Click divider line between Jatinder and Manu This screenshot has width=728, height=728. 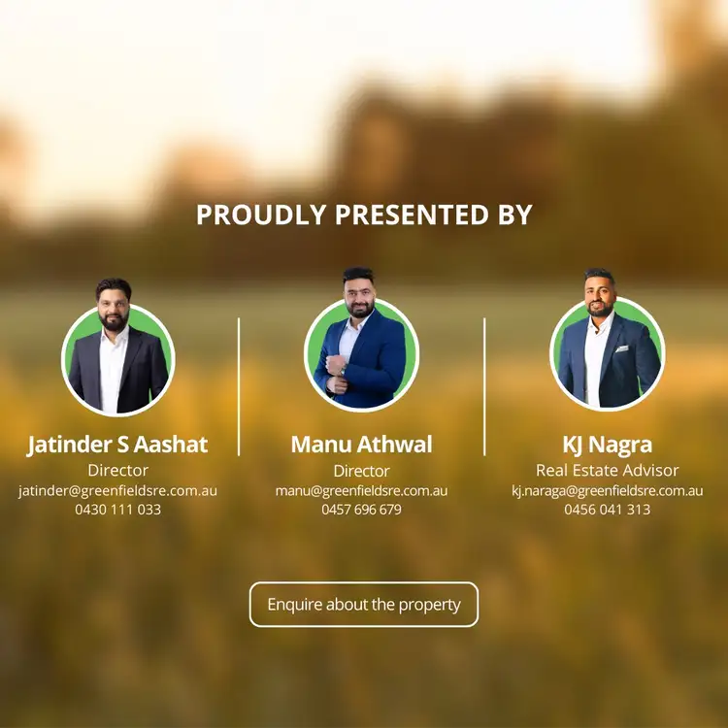pyautogui.click(x=239, y=386)
